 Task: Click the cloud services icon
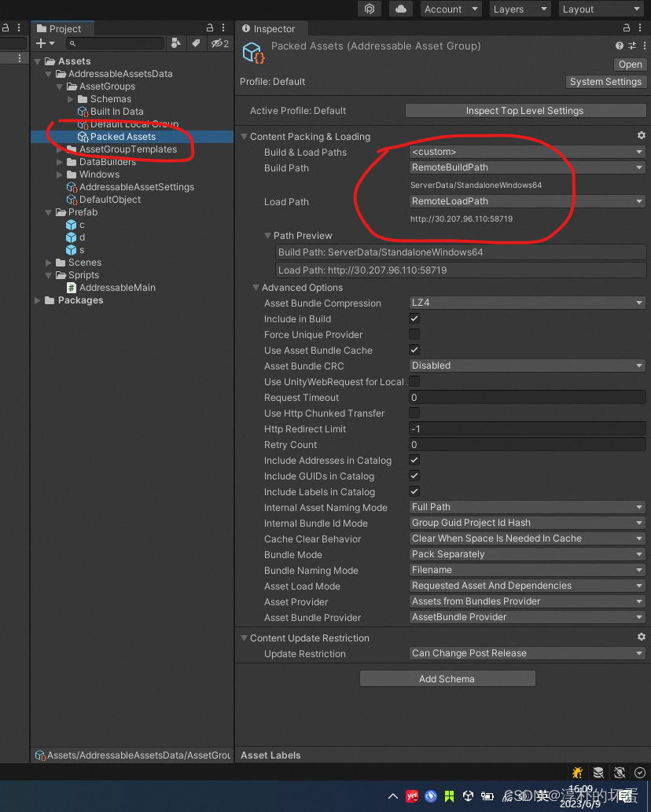pyautogui.click(x=401, y=9)
